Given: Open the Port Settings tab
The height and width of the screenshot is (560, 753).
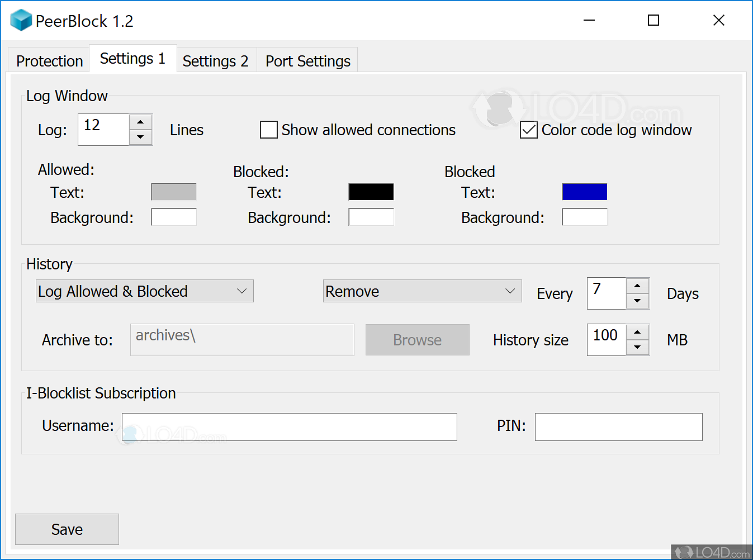Looking at the screenshot, I should pos(307,60).
